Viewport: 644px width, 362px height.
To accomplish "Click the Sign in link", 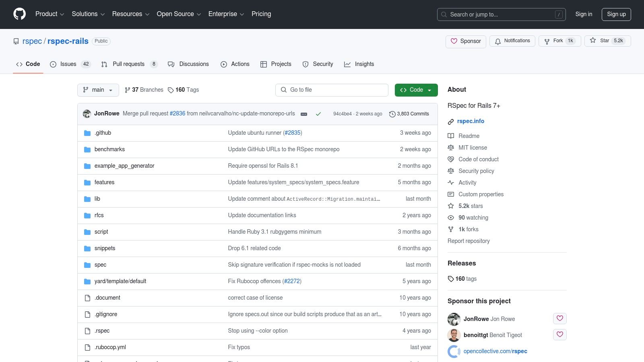I will 584,14.
